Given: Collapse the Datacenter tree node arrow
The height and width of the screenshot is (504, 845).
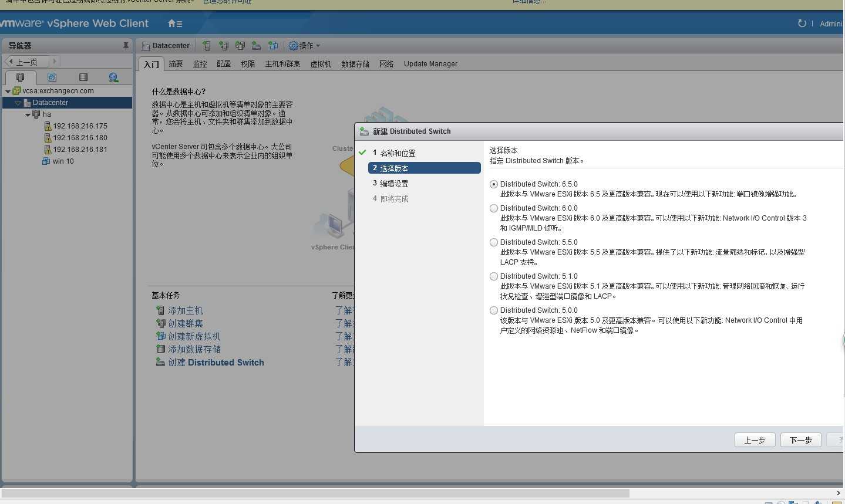Looking at the screenshot, I should click(18, 103).
